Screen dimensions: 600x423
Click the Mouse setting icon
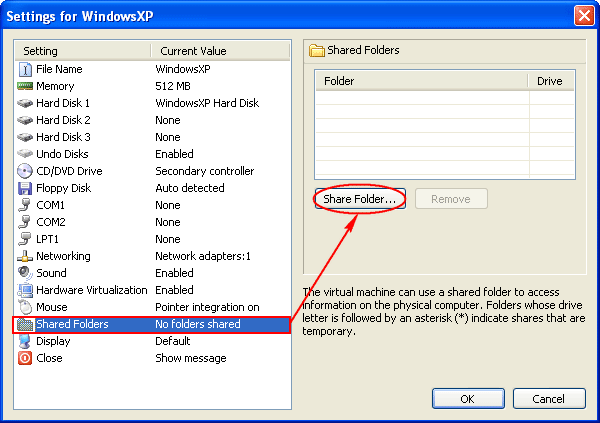point(25,307)
